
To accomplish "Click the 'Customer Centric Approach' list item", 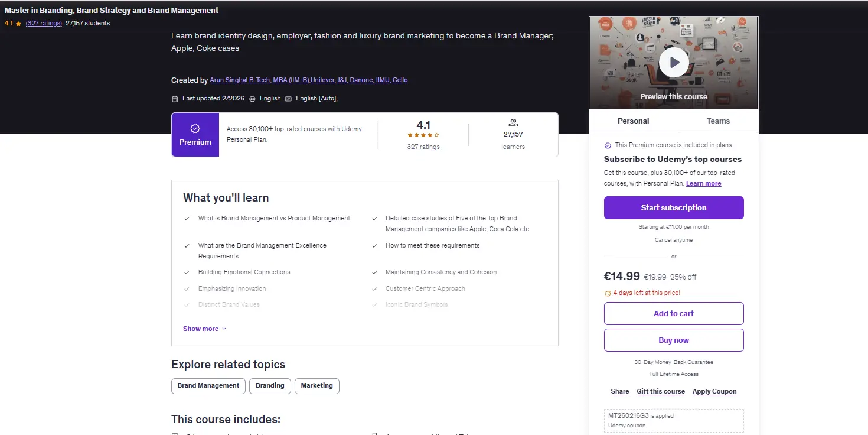I will [x=425, y=289].
